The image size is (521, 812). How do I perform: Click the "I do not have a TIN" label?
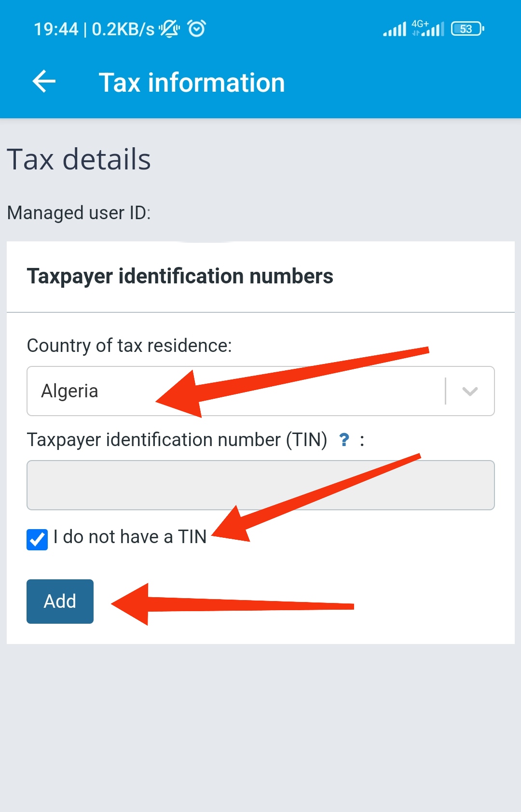click(x=130, y=537)
